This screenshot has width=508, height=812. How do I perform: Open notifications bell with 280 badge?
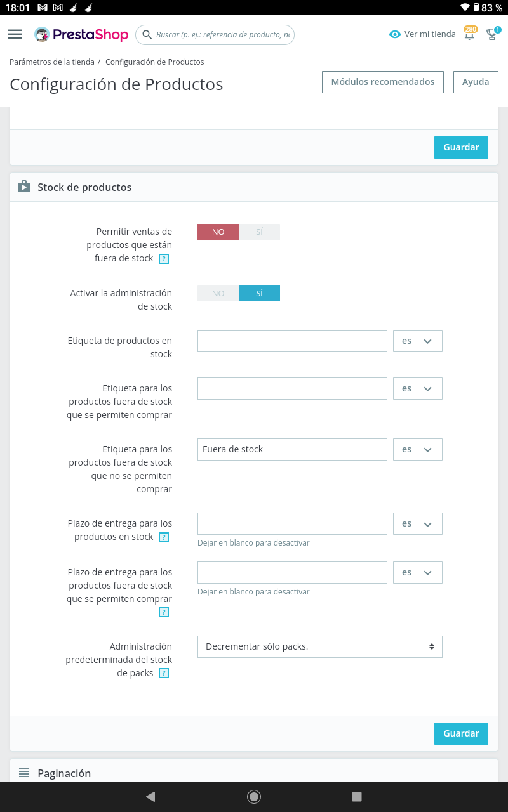coord(470,34)
